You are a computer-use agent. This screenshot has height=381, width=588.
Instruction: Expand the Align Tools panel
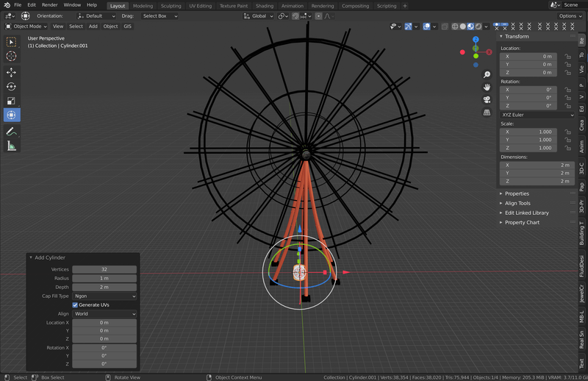[x=517, y=203]
